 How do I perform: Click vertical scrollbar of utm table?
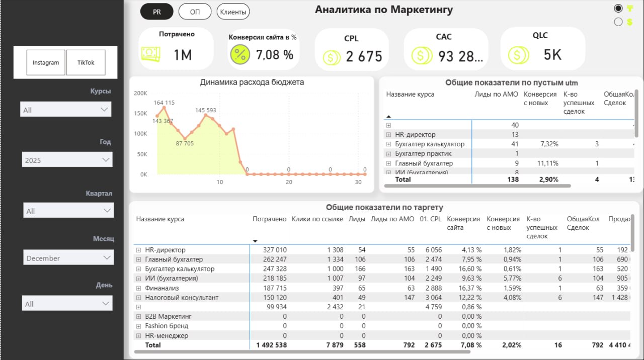click(636, 113)
